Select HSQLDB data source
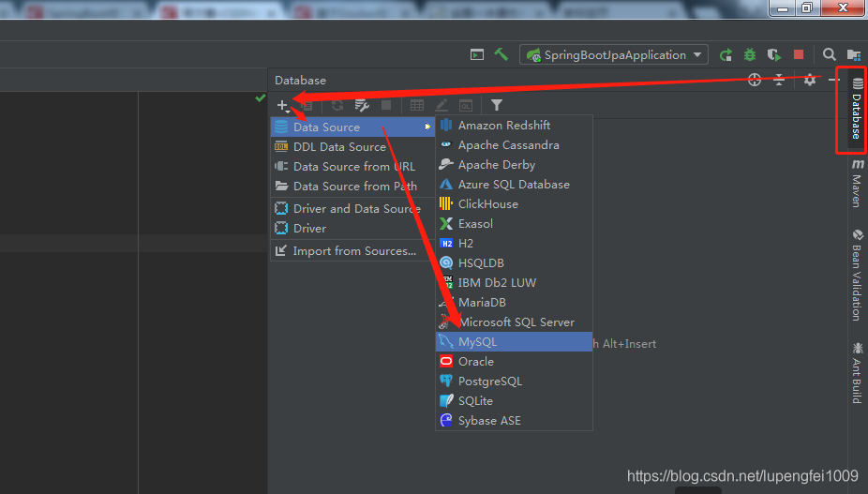The width and height of the screenshot is (868, 494). 515,263
